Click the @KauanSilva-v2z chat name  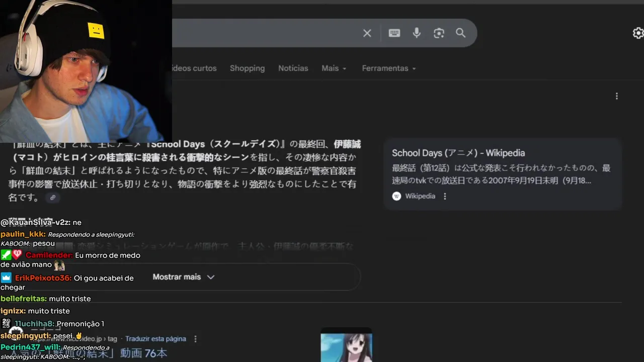(x=36, y=222)
